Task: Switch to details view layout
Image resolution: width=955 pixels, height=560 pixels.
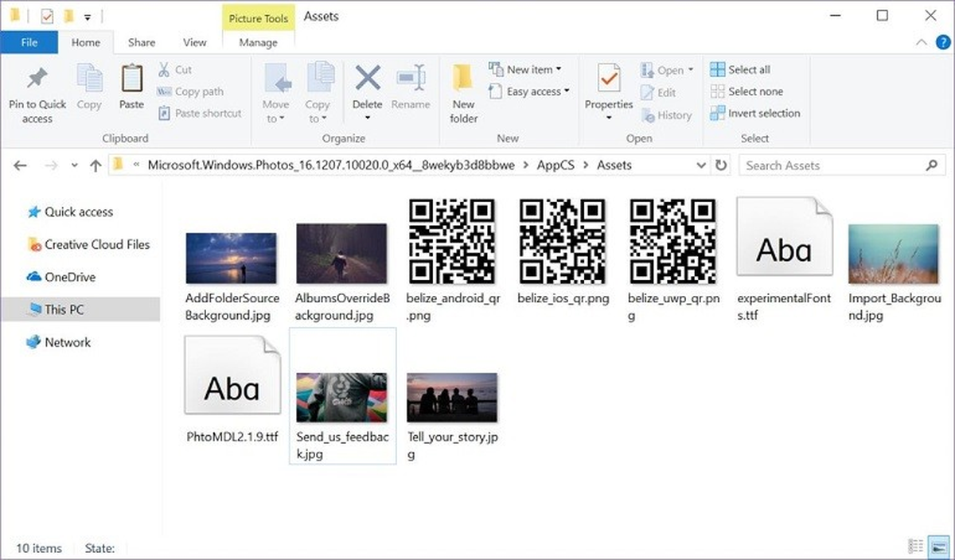Action: coord(916,547)
